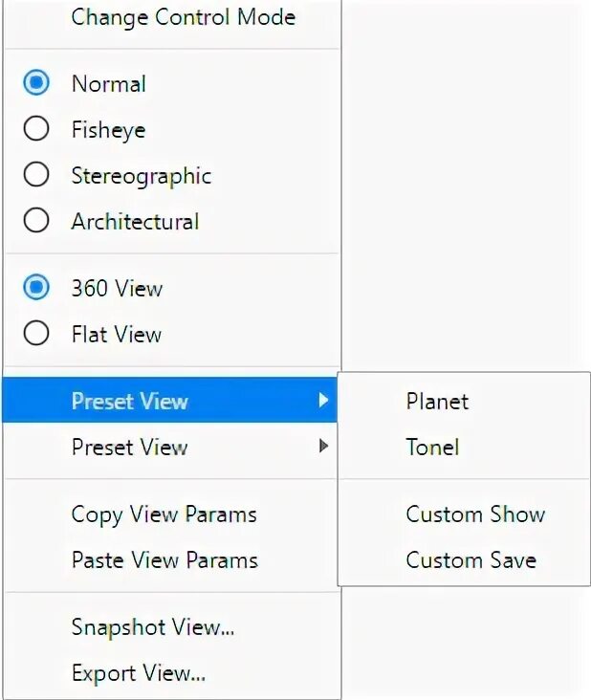The width and height of the screenshot is (591, 700).
Task: Enable the 360 View radio button
Action: pyautogui.click(x=36, y=288)
